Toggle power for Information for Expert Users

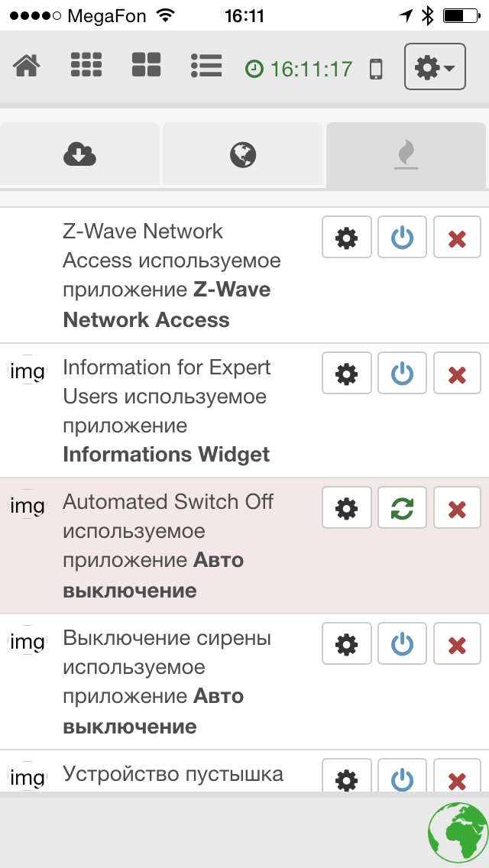click(x=402, y=374)
